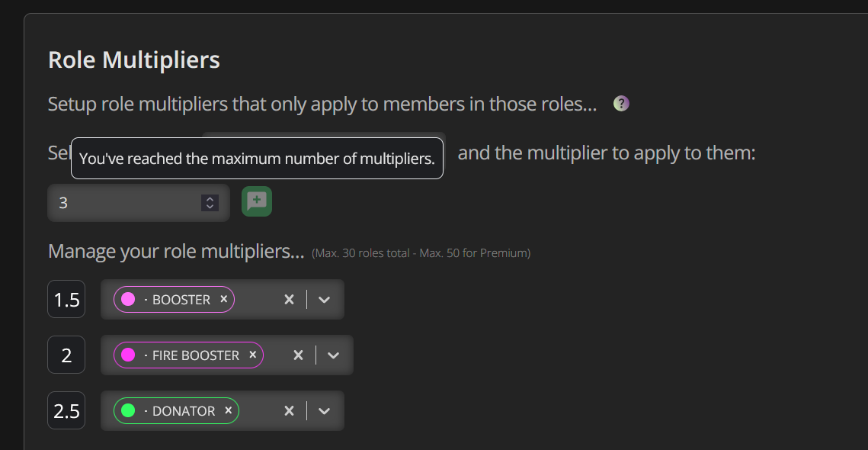Click the stepper arrows on the multiplier input

point(210,203)
